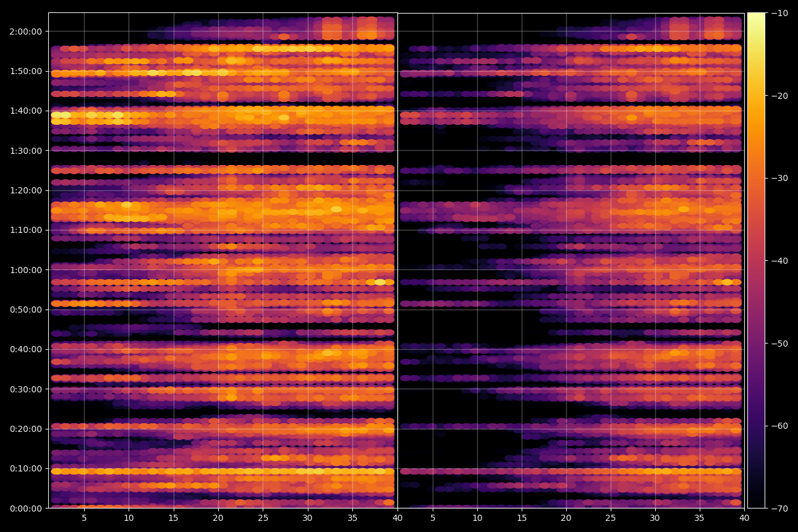Image resolution: width=798 pixels, height=532 pixels.
Task: Click the 0:40:00 time axis label
Action: coord(25,349)
